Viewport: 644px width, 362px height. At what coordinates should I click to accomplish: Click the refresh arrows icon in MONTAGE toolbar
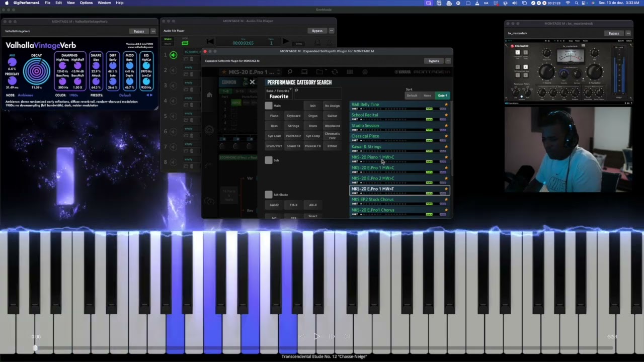335,72
